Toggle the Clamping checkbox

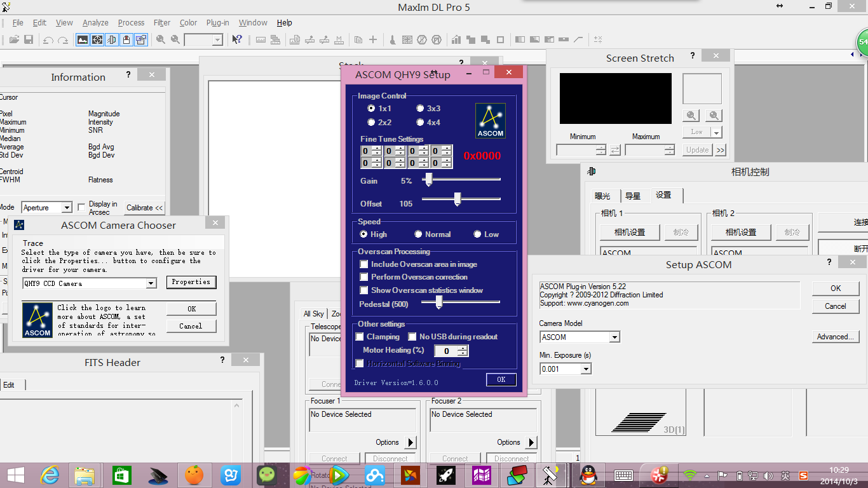(x=360, y=337)
